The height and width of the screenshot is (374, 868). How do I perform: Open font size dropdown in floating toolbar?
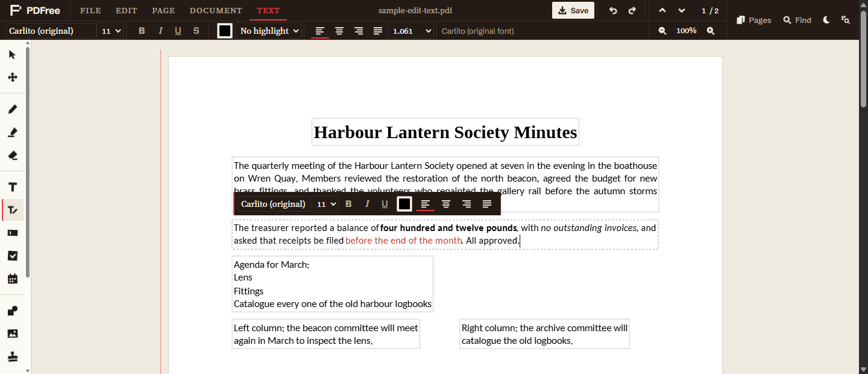(x=325, y=204)
